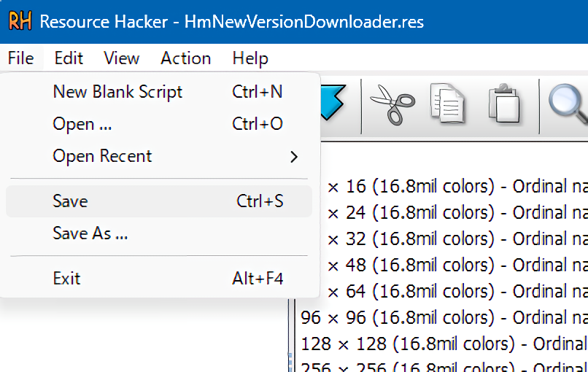Expand the Open Recent submenu arrow
This screenshot has height=372, width=588.
coord(293,156)
